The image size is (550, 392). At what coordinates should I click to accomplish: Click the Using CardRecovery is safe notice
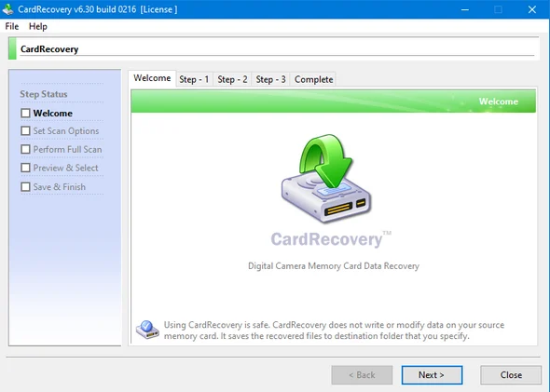pos(334,331)
